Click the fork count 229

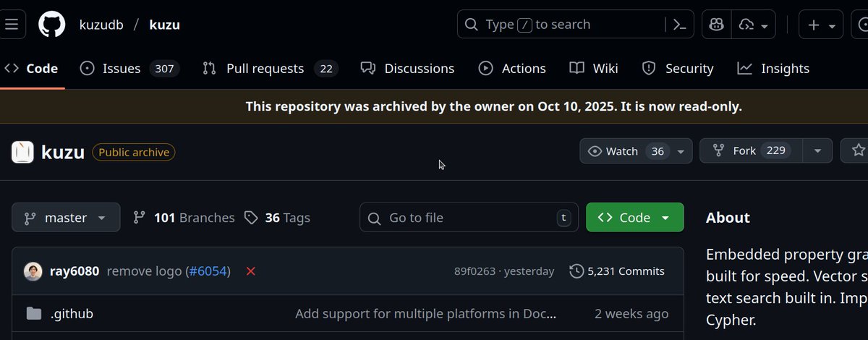pyautogui.click(x=776, y=150)
